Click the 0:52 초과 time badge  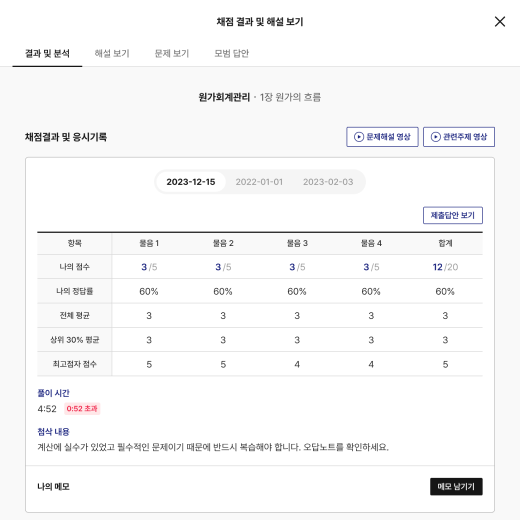click(82, 409)
